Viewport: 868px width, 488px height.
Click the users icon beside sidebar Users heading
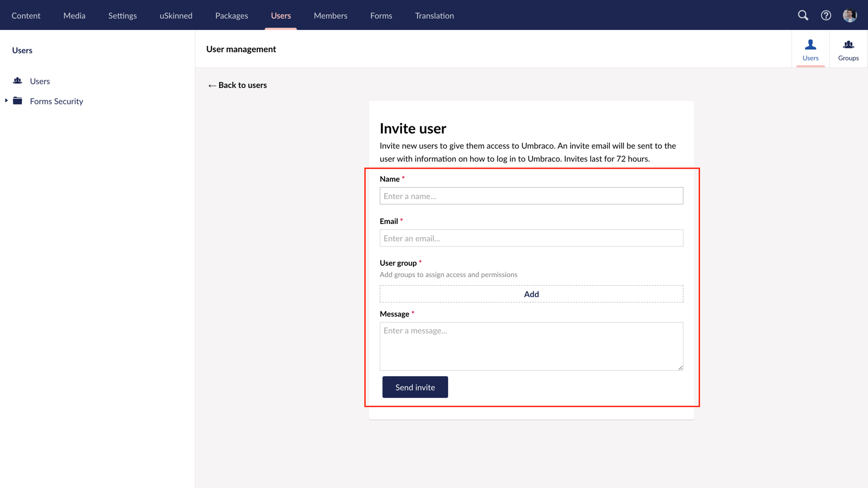pyautogui.click(x=18, y=81)
